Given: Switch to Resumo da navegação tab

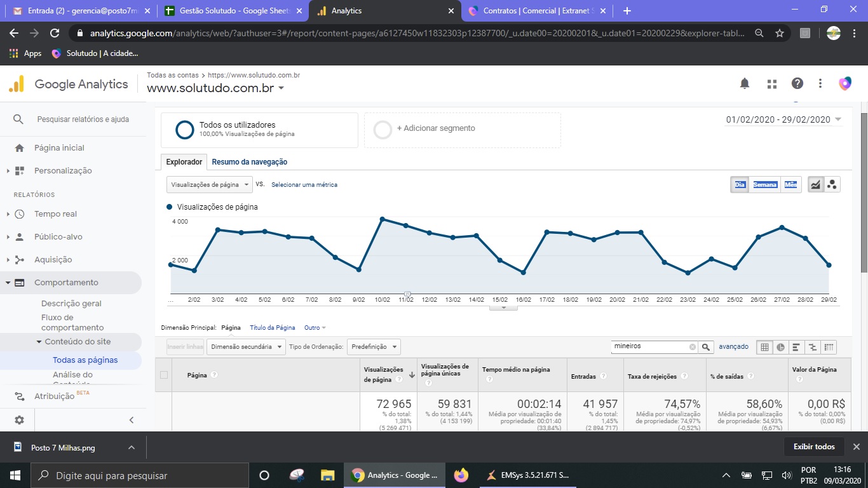Looking at the screenshot, I should click(x=249, y=162).
